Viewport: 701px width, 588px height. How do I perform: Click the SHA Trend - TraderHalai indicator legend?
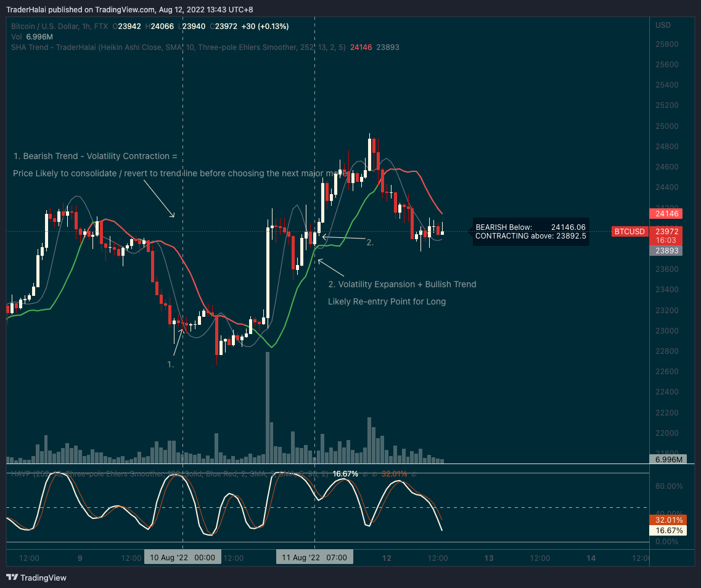pyautogui.click(x=178, y=47)
